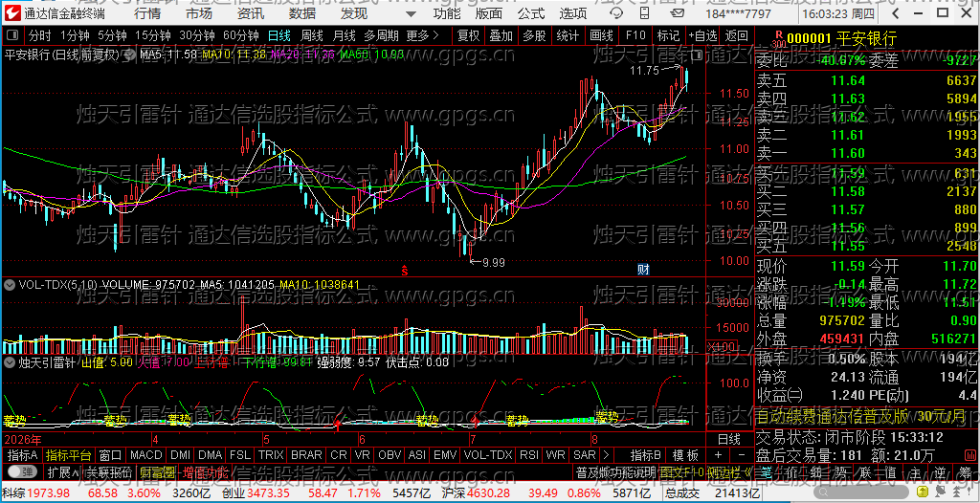Click stock name 000001 平安银行 header
The image size is (980, 503).
841,39
